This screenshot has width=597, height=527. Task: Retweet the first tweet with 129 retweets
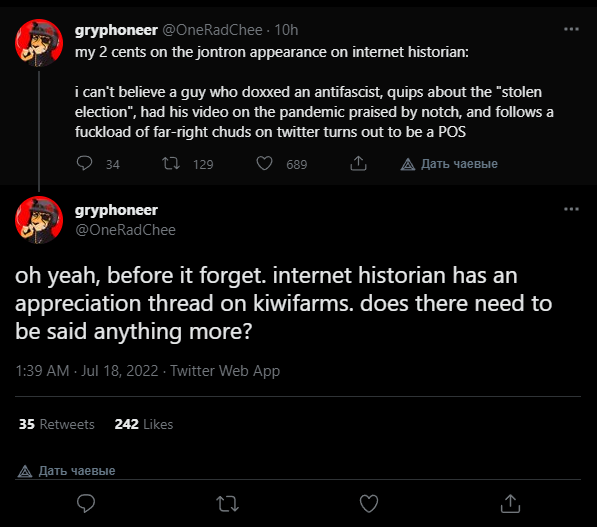tap(171, 164)
